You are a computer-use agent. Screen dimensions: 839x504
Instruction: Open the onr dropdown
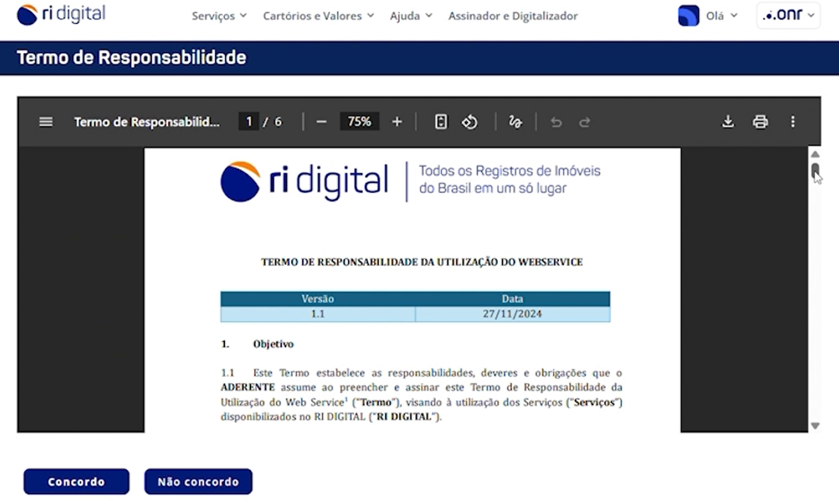click(x=788, y=16)
